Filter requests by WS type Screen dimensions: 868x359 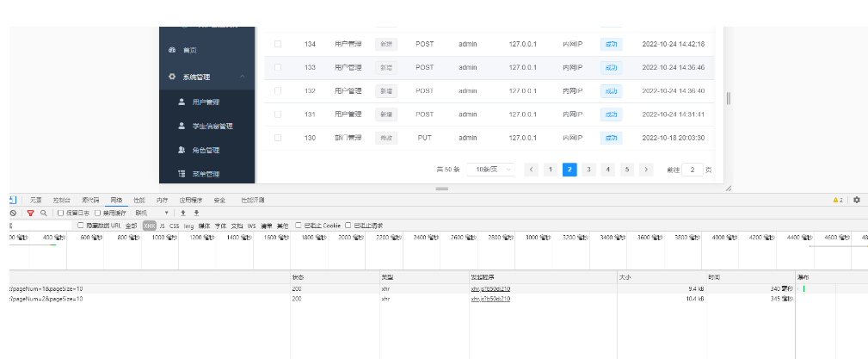click(x=251, y=226)
